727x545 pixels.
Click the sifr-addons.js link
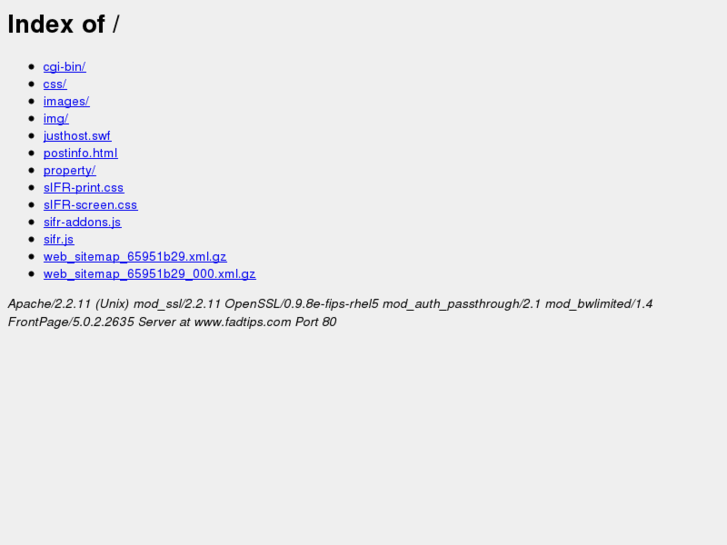point(83,222)
